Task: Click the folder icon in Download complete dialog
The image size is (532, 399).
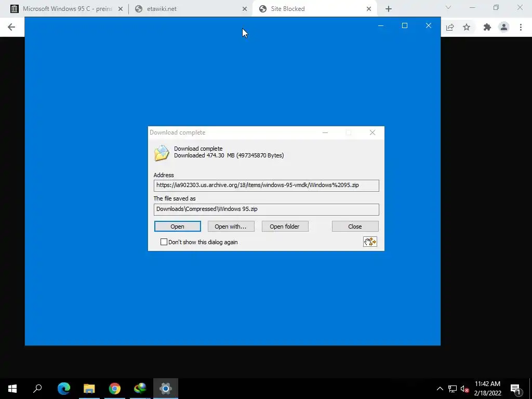Action: tap(162, 153)
